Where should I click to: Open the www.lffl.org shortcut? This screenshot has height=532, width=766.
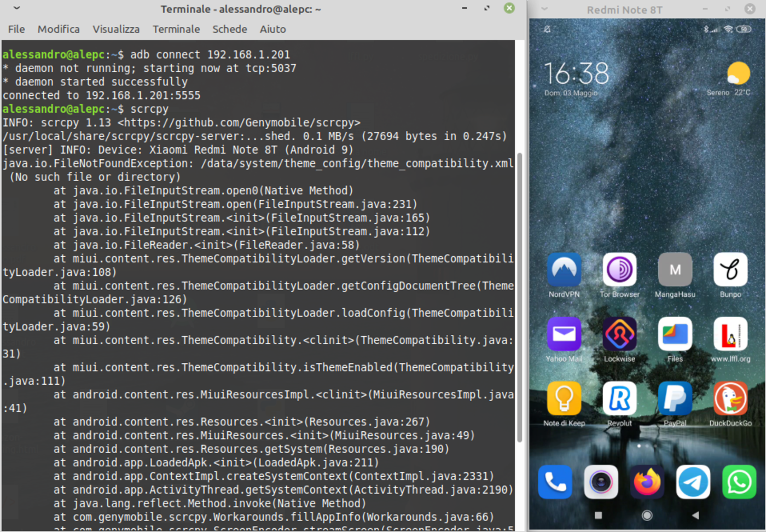coord(730,334)
